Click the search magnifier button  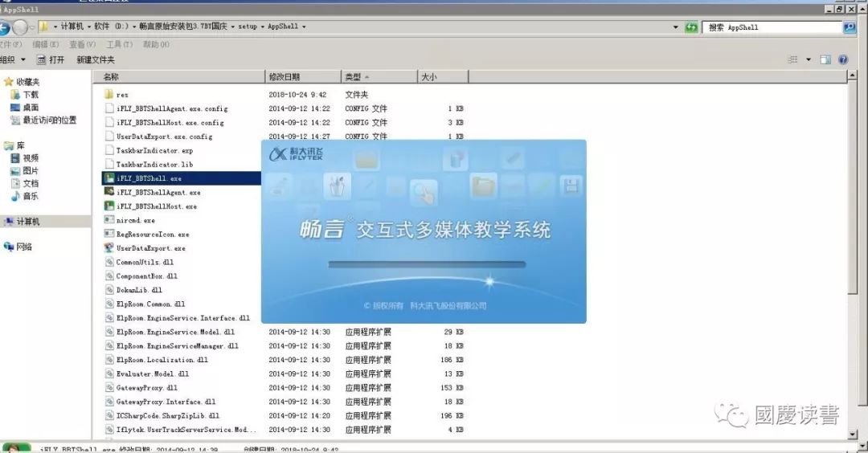pyautogui.click(x=850, y=27)
